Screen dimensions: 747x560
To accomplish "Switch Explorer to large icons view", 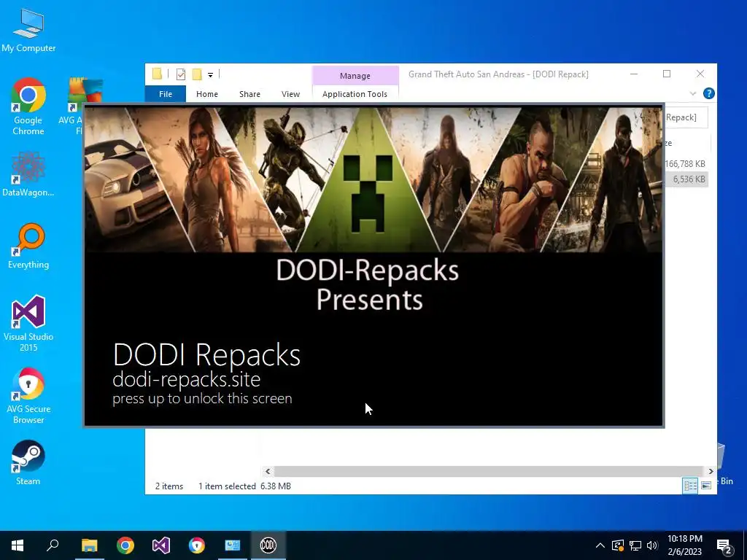I will 706,485.
